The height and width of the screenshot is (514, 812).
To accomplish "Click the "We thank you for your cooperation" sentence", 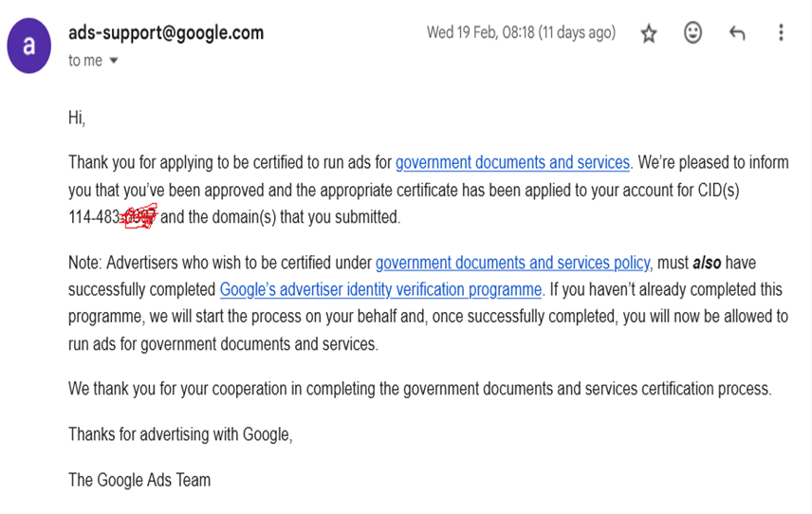I will [419, 389].
